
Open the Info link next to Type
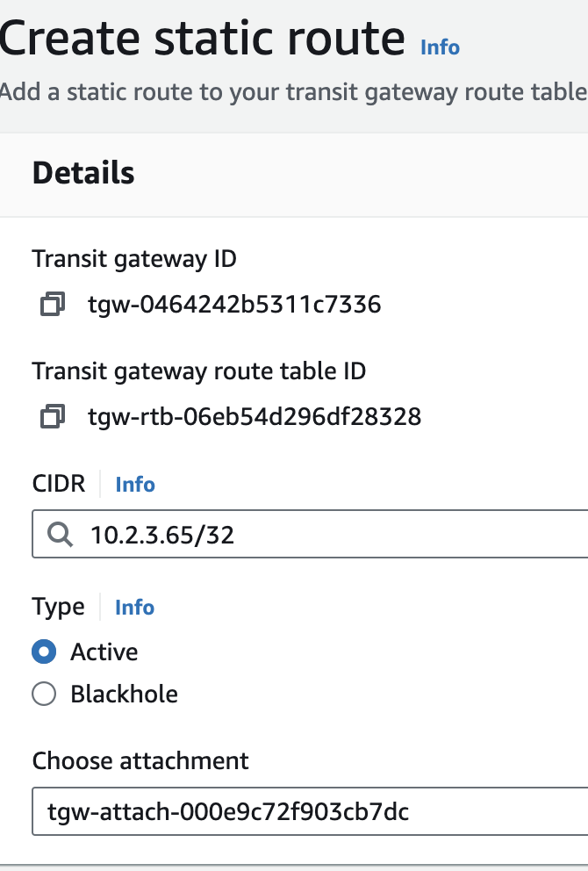click(x=135, y=608)
